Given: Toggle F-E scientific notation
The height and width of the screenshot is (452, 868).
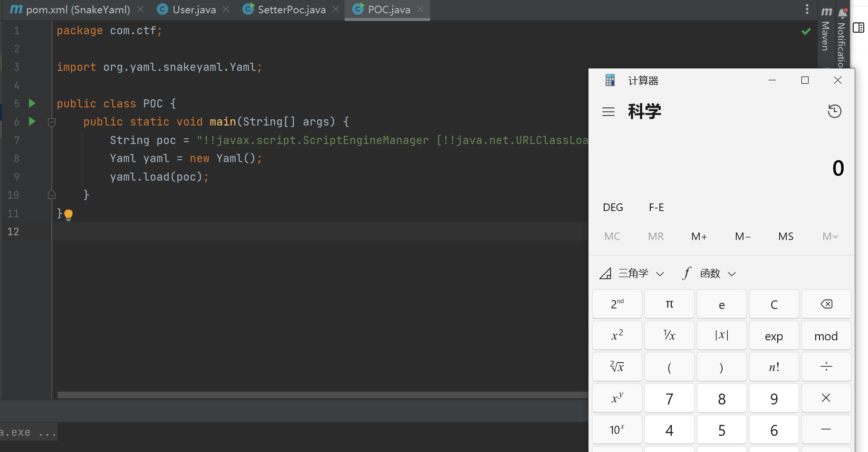Looking at the screenshot, I should point(656,207).
